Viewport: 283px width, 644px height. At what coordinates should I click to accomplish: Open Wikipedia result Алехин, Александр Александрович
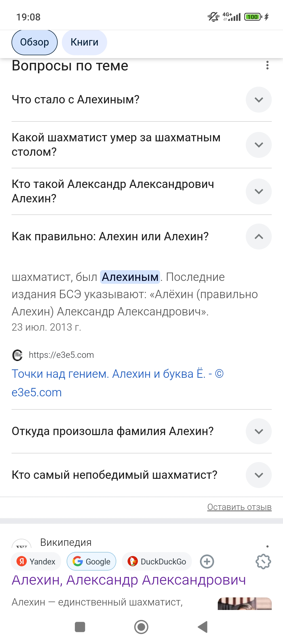129,580
